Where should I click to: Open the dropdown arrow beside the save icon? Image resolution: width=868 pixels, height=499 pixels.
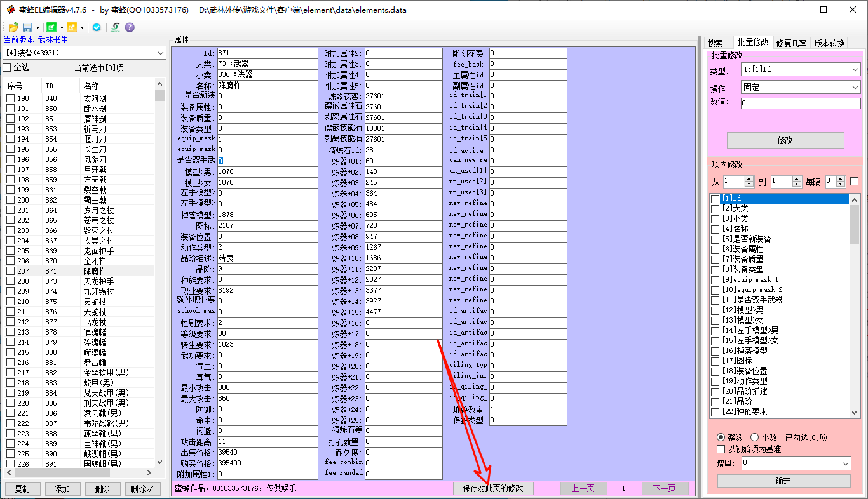pos(38,27)
